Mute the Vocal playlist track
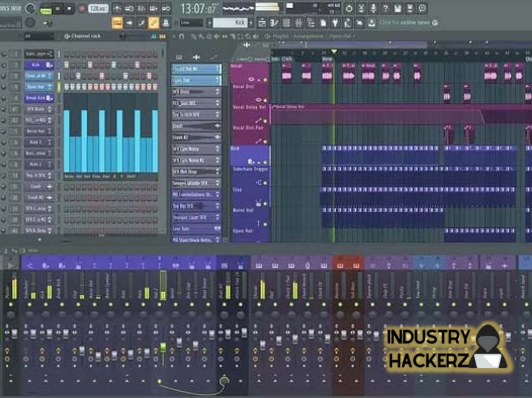 point(265,80)
